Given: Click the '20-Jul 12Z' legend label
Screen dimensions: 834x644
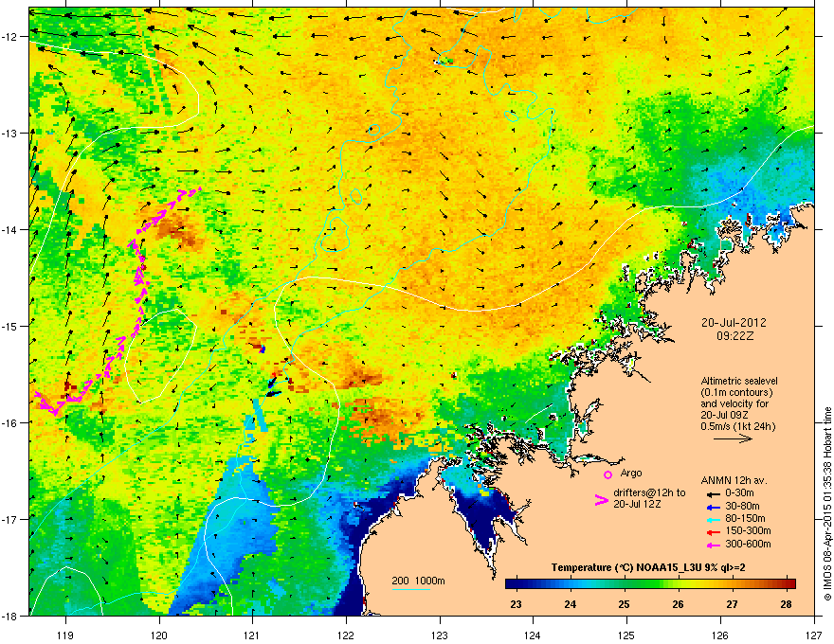Looking at the screenshot, I should tap(637, 504).
